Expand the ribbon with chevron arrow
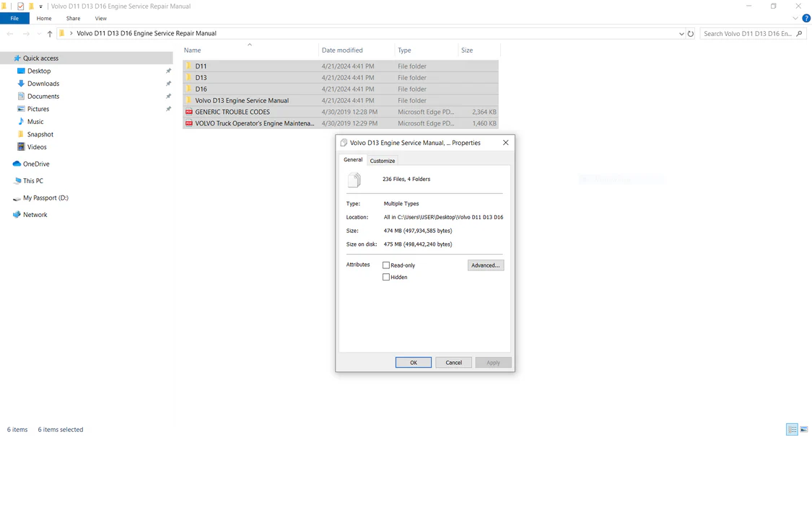The height and width of the screenshot is (512, 812). [795, 18]
